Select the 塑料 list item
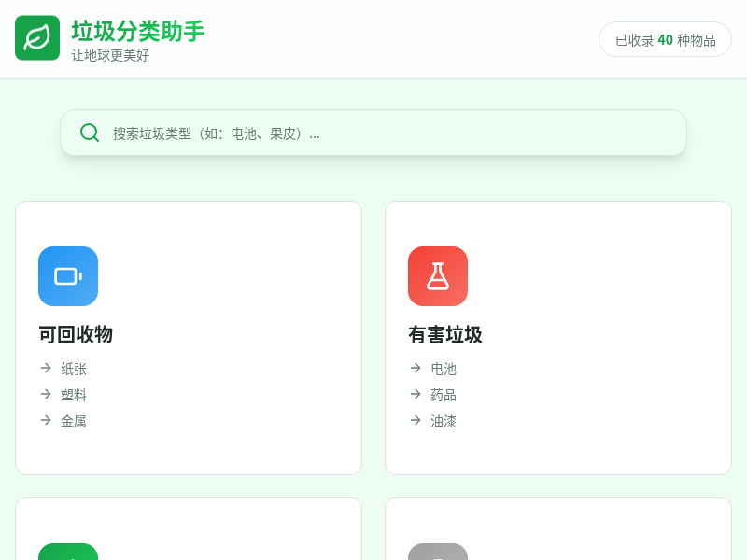Image resolution: width=747 pixels, height=560 pixels. tap(74, 395)
